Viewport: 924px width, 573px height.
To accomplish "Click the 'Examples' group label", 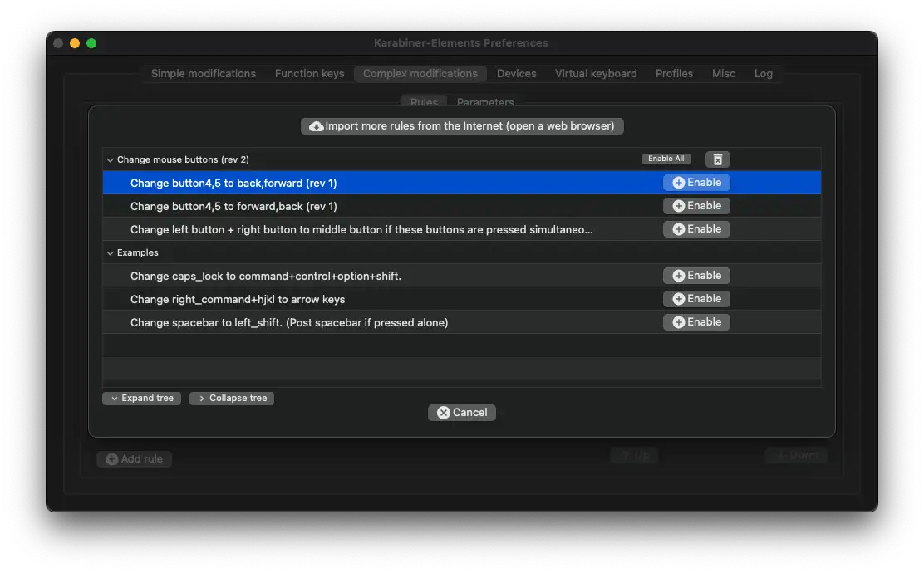I will (137, 252).
